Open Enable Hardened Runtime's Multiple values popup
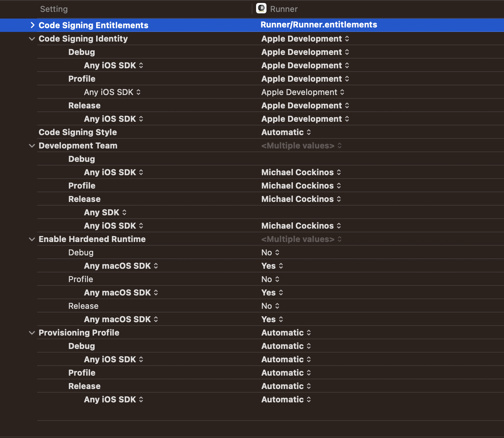The width and height of the screenshot is (504, 438). [301, 239]
